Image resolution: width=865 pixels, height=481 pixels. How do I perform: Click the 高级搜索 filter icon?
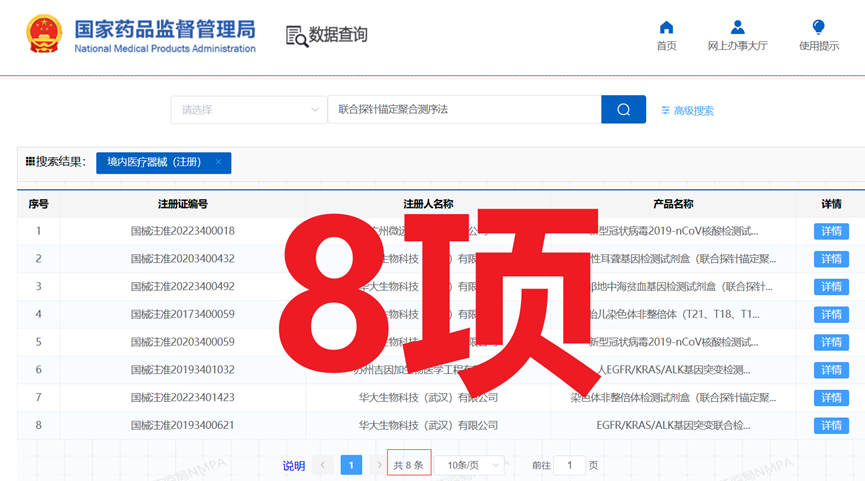pos(666,110)
